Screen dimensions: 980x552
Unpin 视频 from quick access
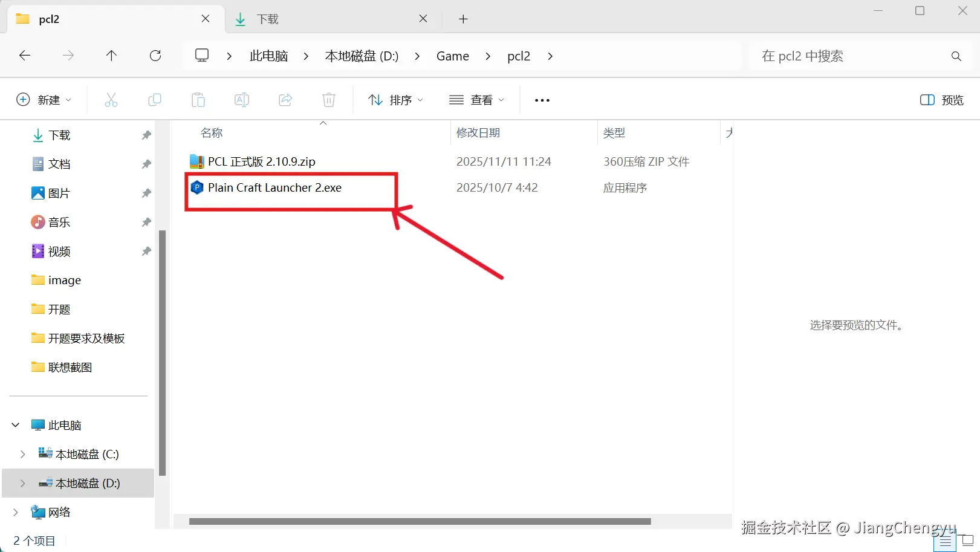146,251
